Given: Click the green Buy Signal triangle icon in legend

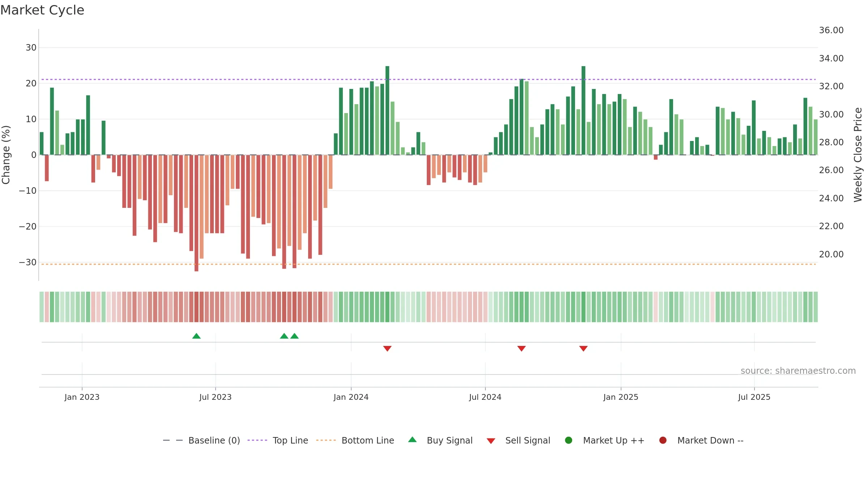Looking at the screenshot, I should click(x=412, y=440).
